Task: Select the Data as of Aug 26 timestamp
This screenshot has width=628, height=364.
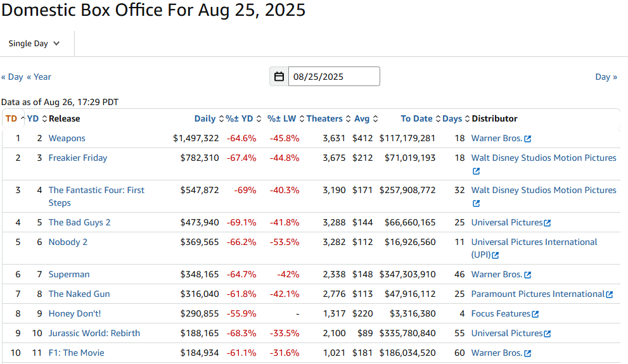Action: pos(60,102)
